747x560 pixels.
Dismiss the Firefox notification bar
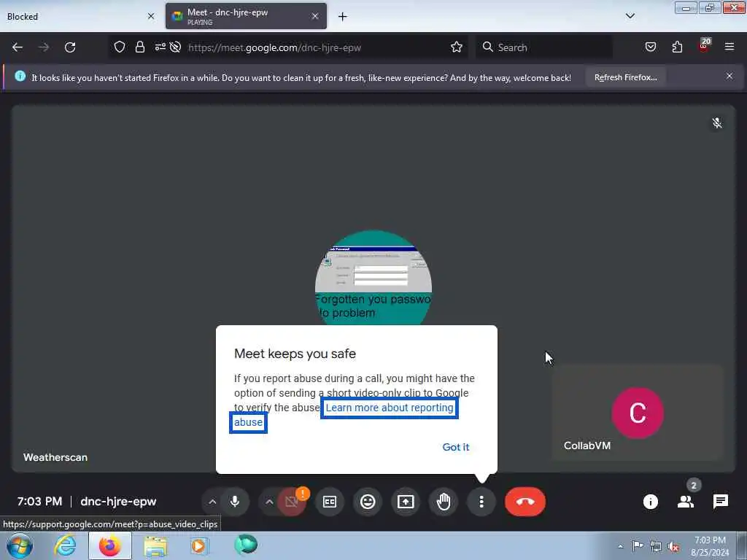[729, 76]
